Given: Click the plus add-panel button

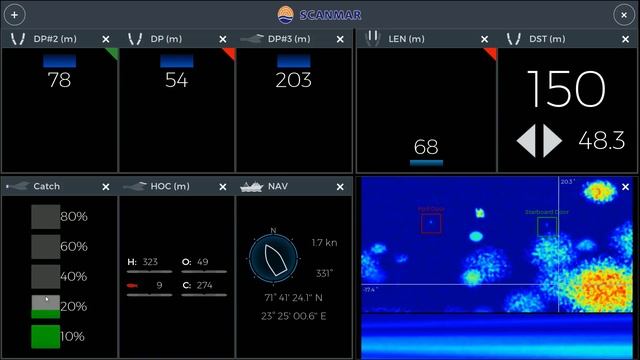Looking at the screenshot, I should [15, 15].
